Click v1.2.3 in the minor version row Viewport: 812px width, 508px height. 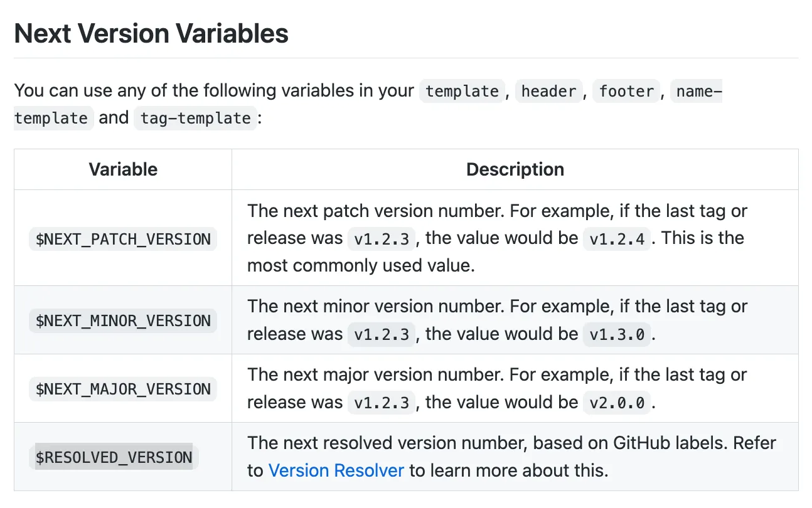(x=382, y=334)
